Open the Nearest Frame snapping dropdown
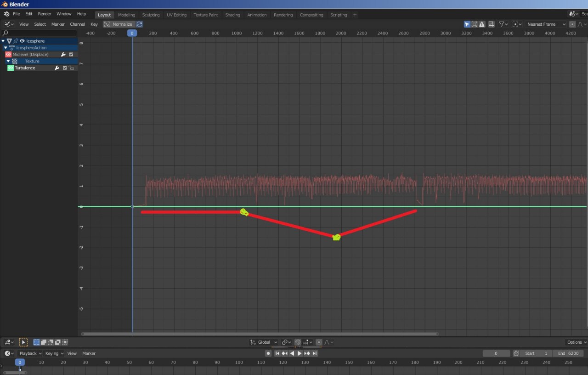 (546, 24)
